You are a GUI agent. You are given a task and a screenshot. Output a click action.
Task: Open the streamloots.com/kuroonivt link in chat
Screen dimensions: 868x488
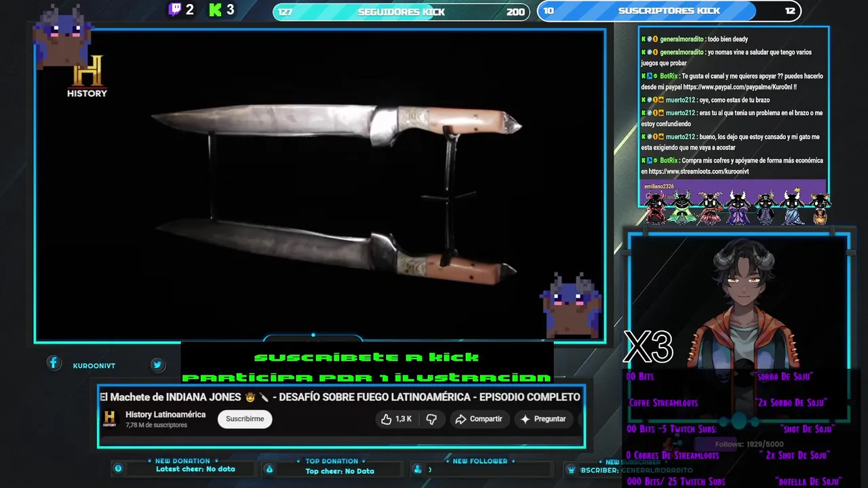698,171
